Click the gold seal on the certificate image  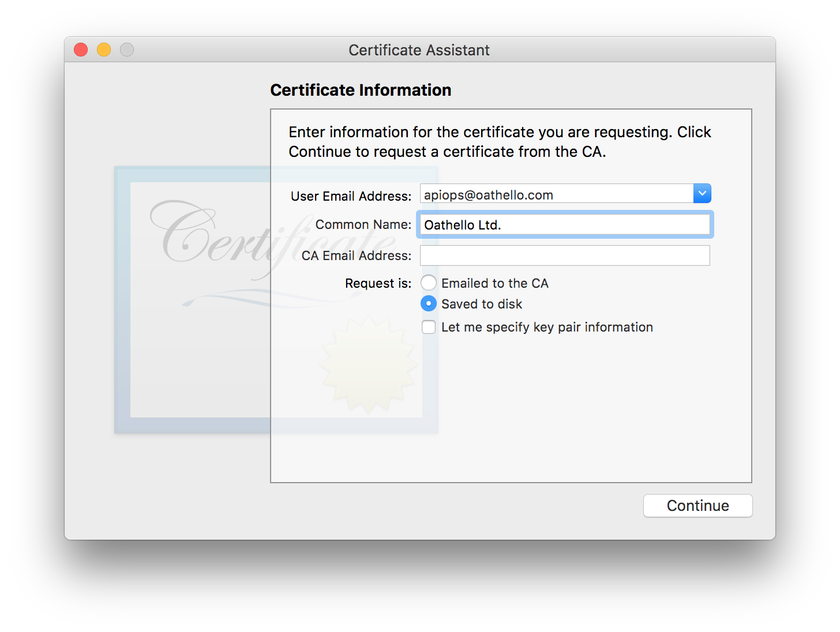click(368, 364)
